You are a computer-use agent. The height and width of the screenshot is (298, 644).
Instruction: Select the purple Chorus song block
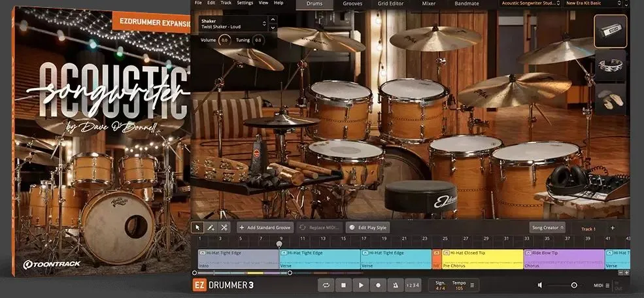point(564,259)
